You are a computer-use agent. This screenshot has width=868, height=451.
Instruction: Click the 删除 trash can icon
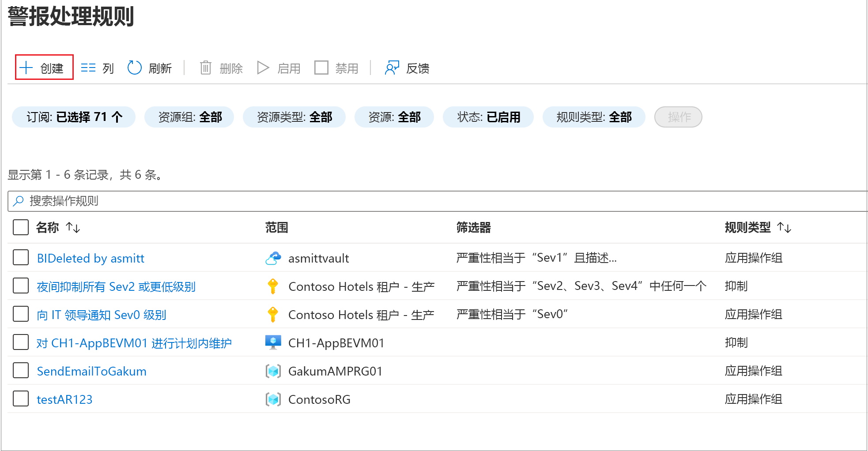[x=206, y=68]
